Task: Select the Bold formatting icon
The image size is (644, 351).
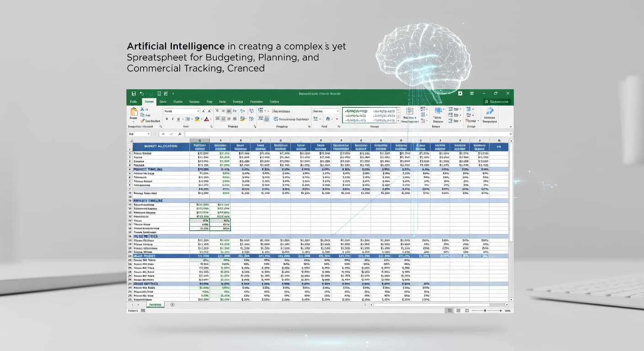Action: coord(167,119)
